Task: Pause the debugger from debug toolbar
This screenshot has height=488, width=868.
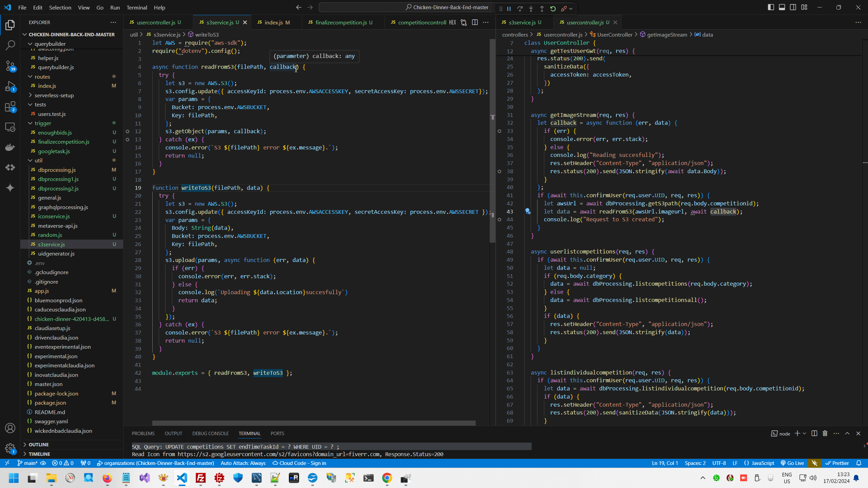Action: coord(509,8)
